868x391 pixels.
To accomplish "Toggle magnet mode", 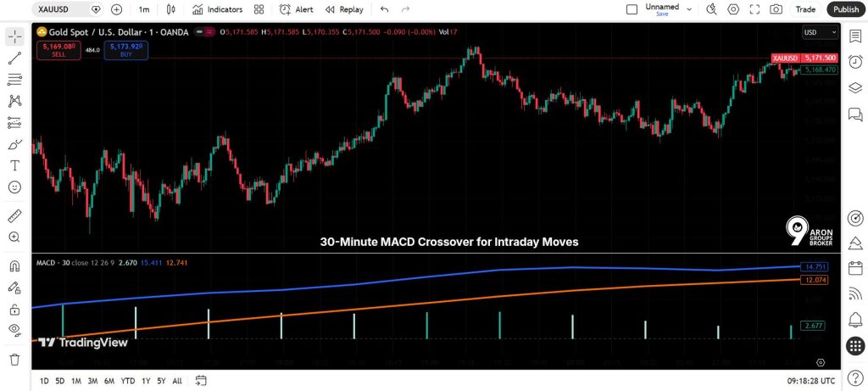I will 15,265.
